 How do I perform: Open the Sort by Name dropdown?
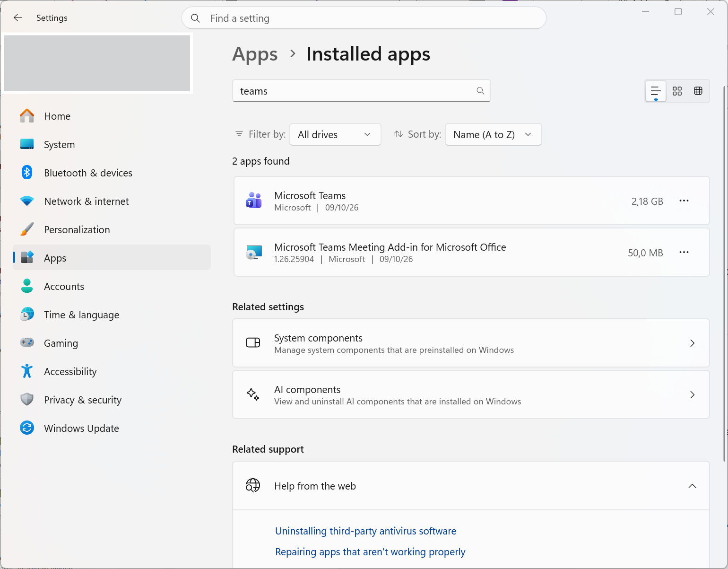coord(493,135)
